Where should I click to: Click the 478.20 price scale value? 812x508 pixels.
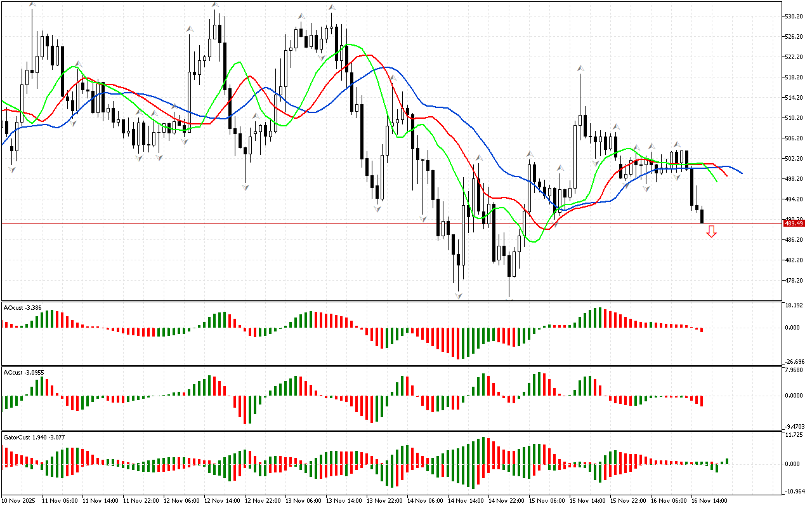tap(794, 280)
